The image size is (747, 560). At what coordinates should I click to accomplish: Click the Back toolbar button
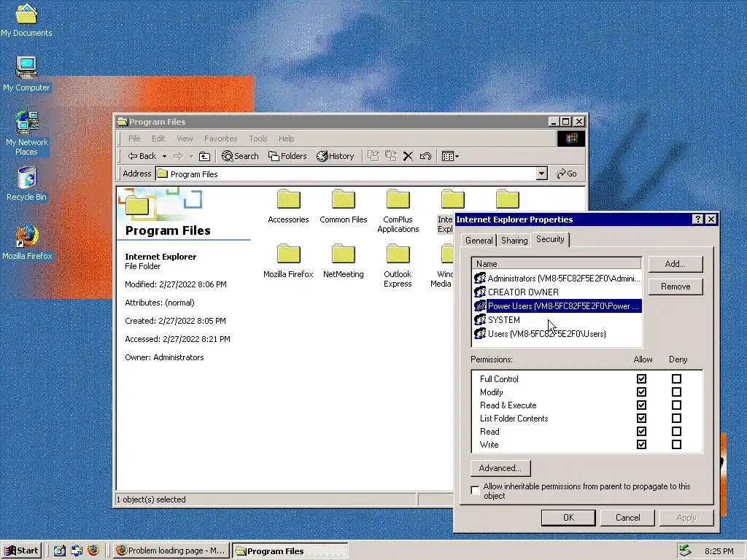(x=142, y=156)
